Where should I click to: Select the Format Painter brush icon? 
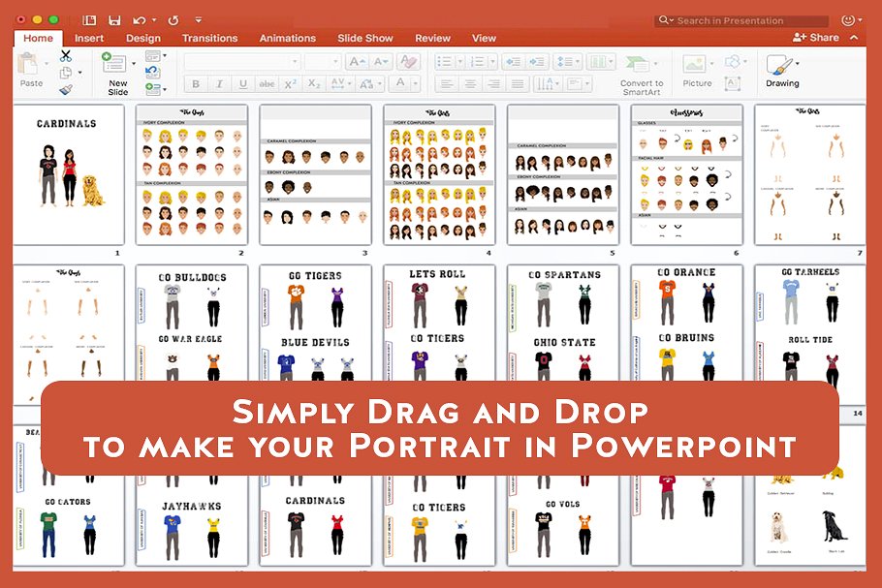[66, 89]
